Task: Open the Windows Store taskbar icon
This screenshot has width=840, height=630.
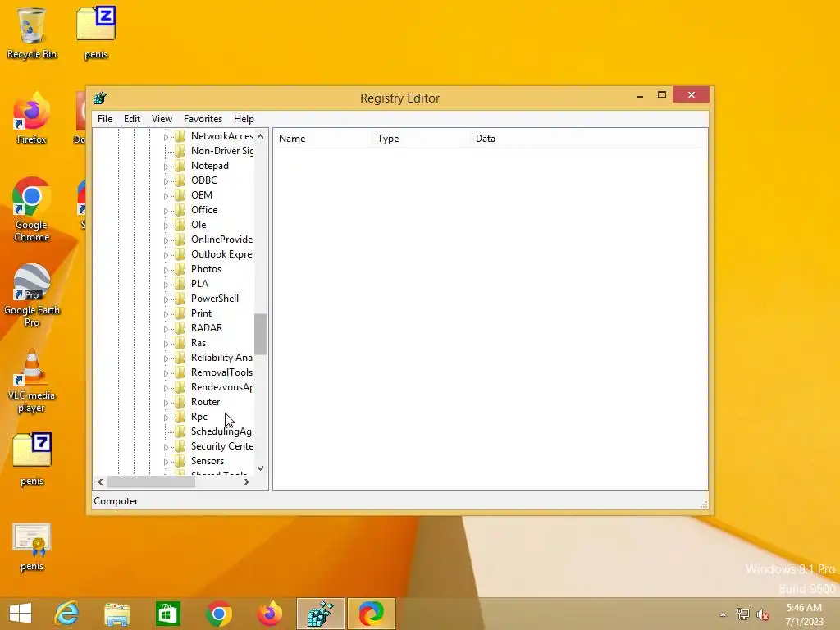Action: [x=167, y=614]
